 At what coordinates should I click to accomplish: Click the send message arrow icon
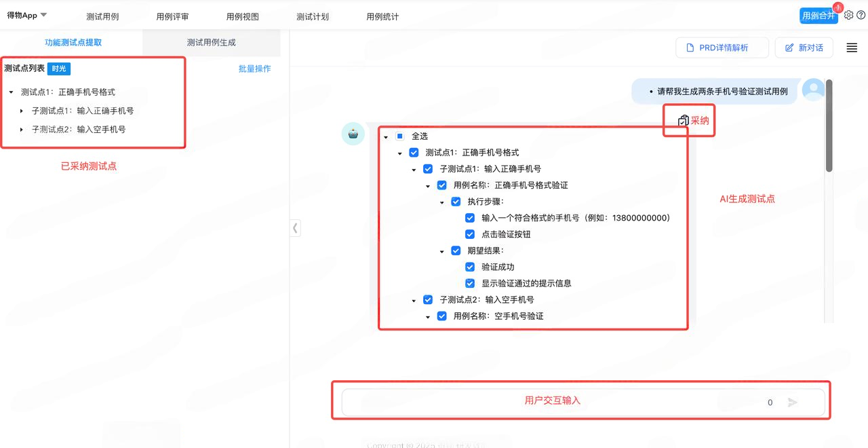click(792, 403)
